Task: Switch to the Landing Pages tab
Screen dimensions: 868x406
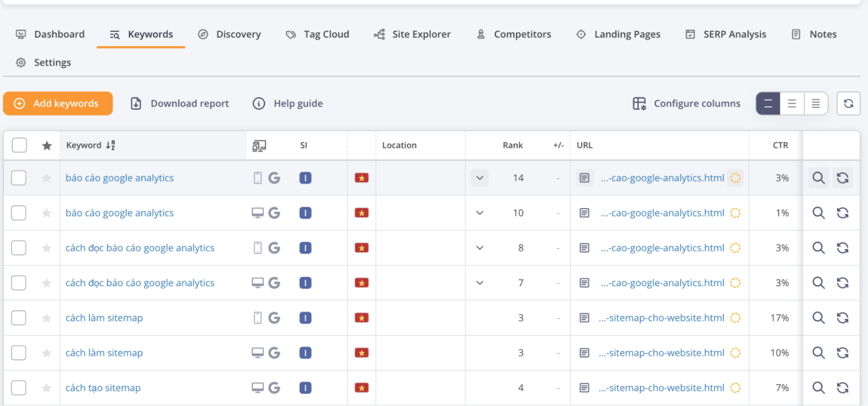Action: [618, 34]
